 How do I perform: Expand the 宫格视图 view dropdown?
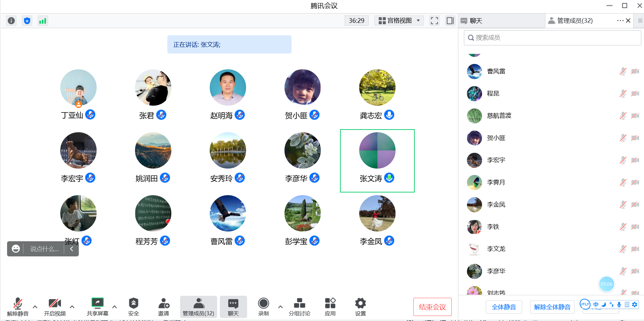399,21
